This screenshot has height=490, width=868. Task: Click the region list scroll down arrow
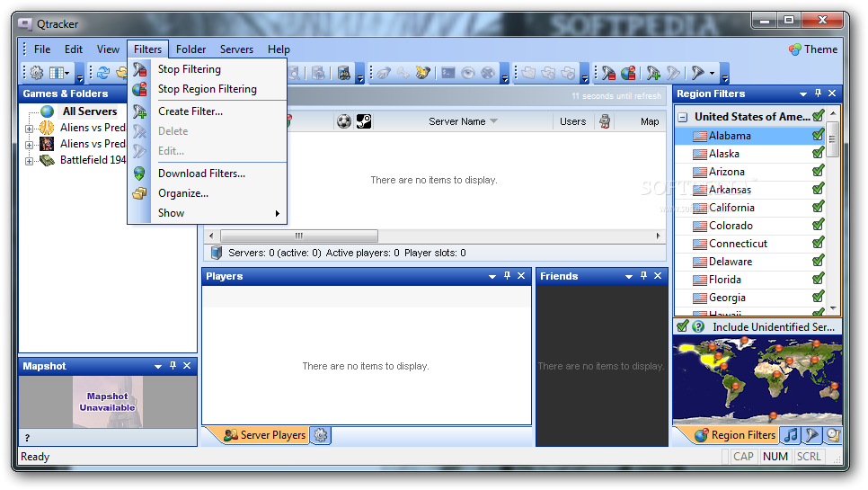click(832, 307)
